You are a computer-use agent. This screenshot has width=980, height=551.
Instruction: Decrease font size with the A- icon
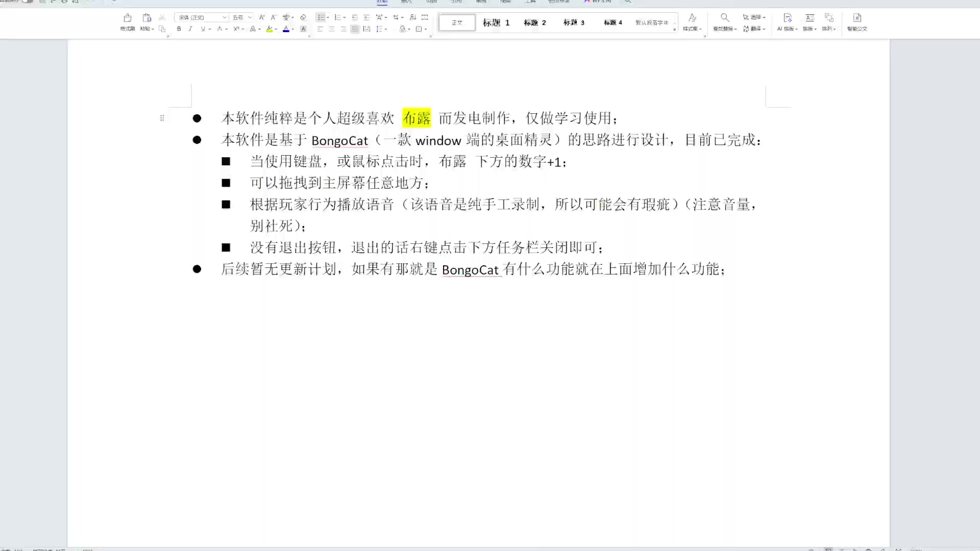click(x=273, y=17)
